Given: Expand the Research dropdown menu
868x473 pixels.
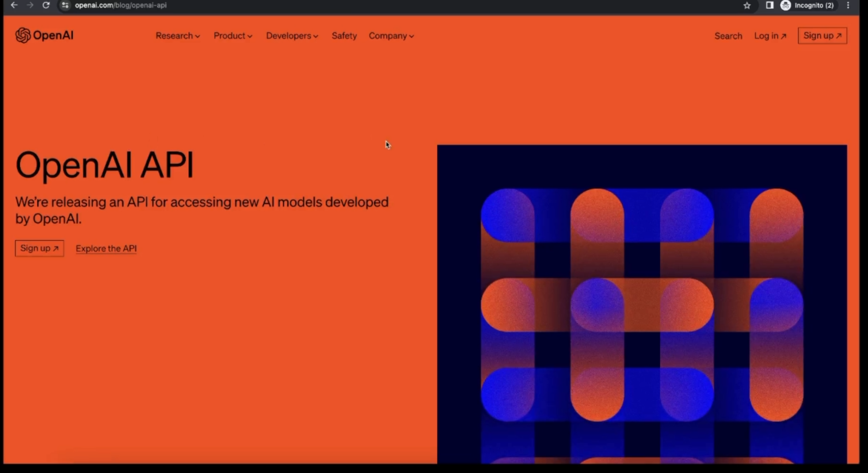Looking at the screenshot, I should tap(178, 36).
